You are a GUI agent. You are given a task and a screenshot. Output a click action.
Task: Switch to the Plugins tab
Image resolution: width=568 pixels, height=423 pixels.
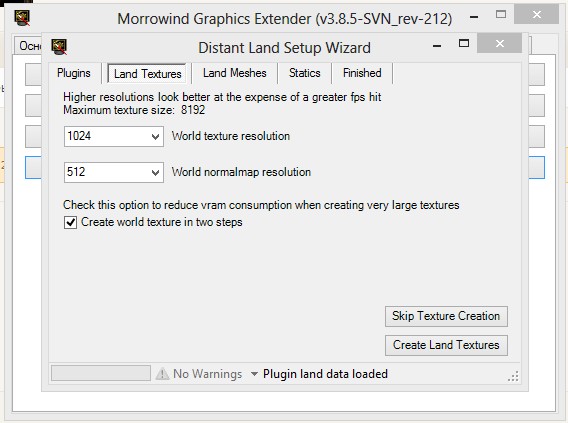[74, 73]
